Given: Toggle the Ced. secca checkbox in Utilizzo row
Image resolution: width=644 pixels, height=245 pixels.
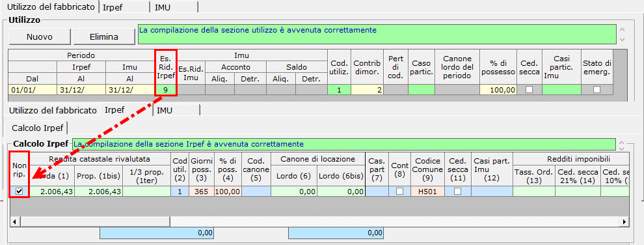Looking at the screenshot, I should point(530,90).
